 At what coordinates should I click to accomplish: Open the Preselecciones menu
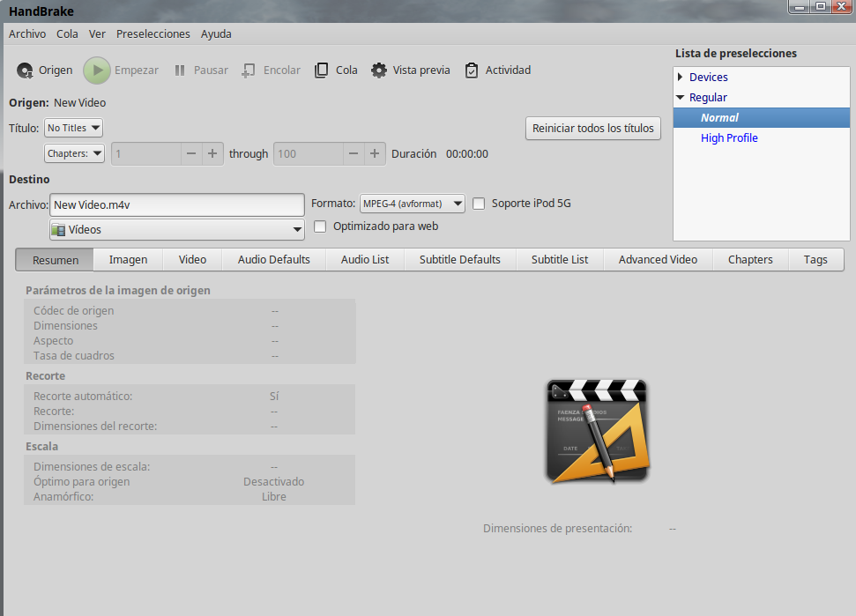(x=153, y=33)
